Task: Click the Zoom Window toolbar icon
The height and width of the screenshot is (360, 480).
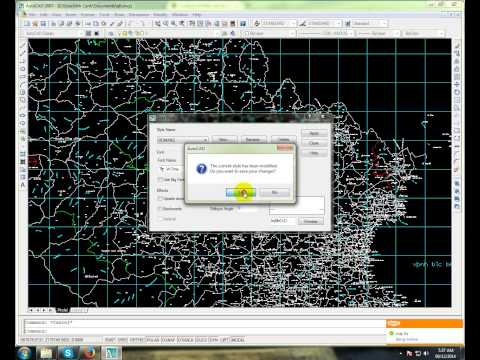Action: point(174,24)
